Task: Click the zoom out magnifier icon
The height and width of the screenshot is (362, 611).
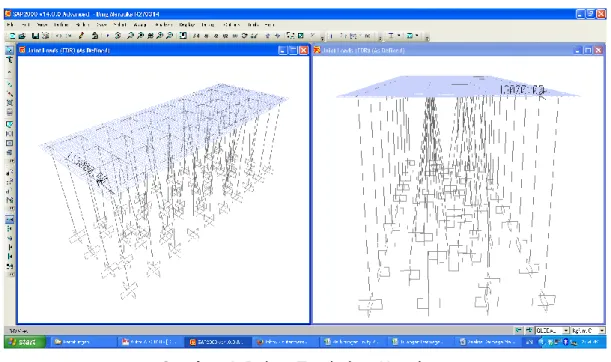Action: 170,36
